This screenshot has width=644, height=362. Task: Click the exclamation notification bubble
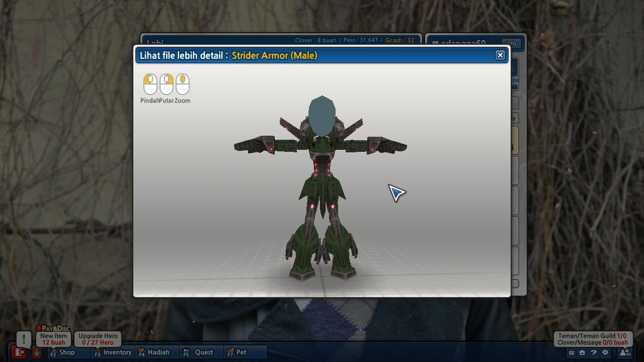[23, 339]
